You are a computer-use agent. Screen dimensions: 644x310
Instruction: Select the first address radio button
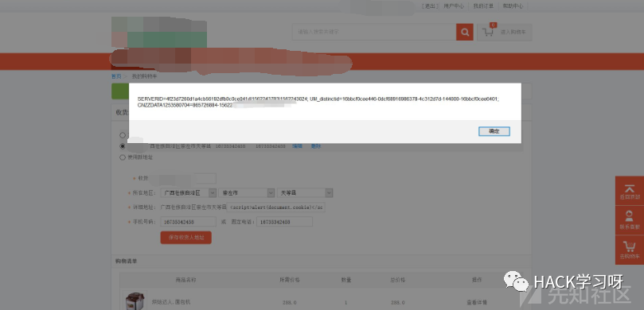tap(123, 135)
